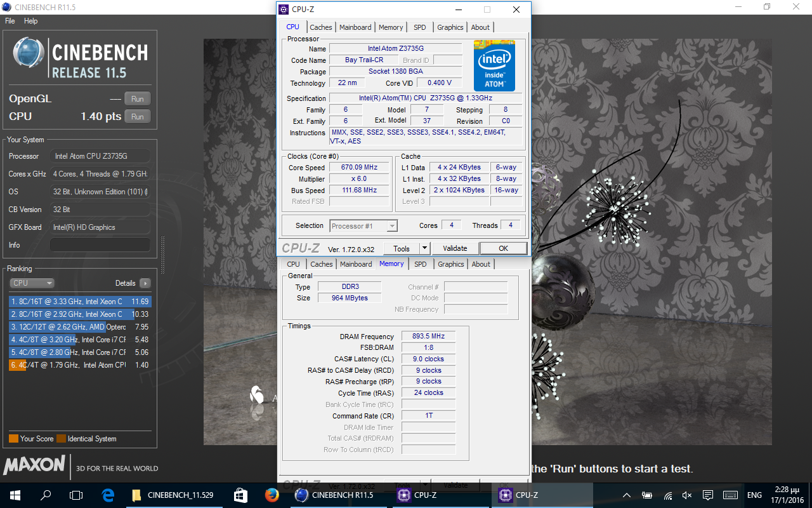Select SPD tab in lower CPU-Z window
Viewport: 812px width, 508px height.
coord(421,264)
